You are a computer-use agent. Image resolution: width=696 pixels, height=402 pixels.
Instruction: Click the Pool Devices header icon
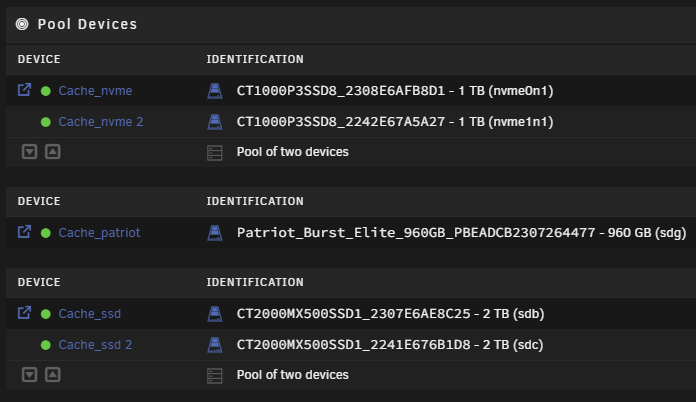pos(22,24)
